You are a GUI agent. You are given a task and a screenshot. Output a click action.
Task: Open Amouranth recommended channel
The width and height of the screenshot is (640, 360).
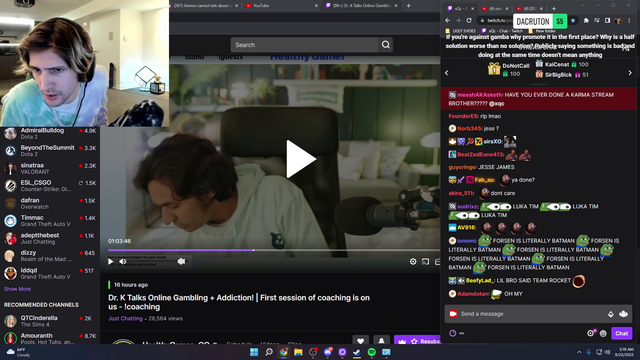click(50, 338)
